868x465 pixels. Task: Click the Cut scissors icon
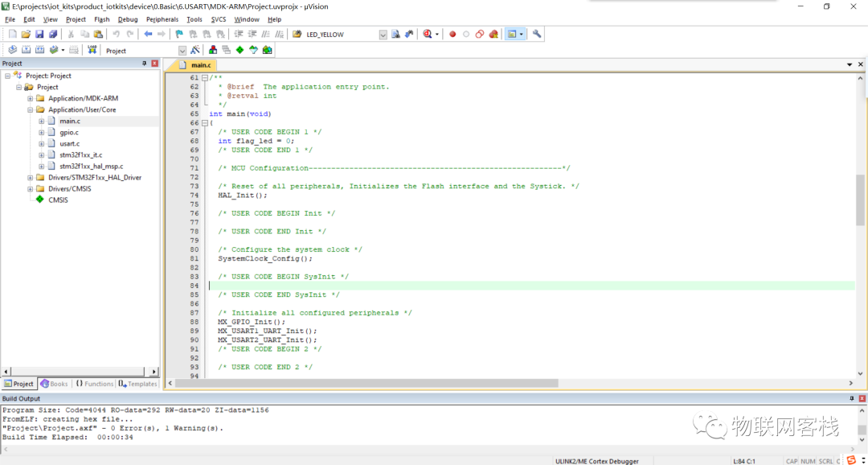tap(71, 34)
